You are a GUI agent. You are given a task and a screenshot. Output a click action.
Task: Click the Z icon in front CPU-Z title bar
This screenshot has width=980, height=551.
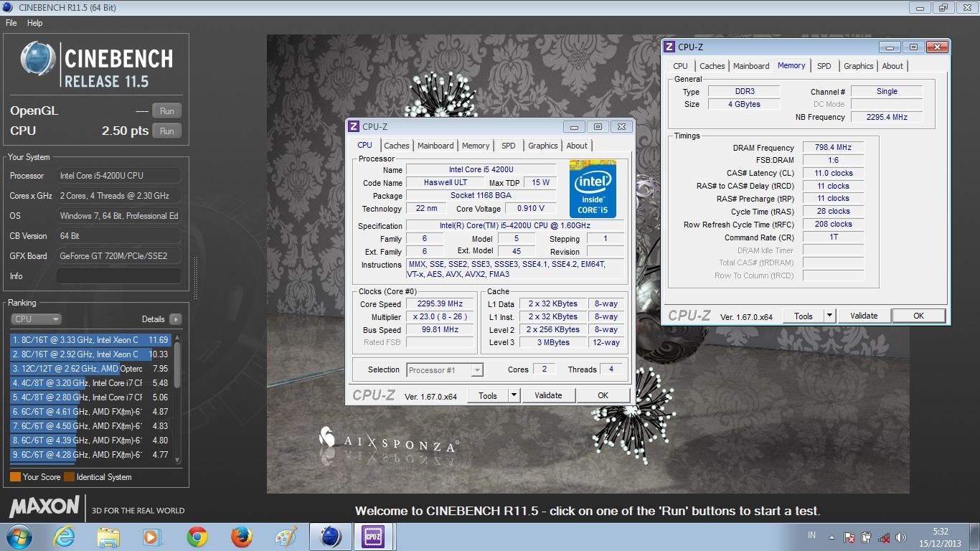[x=353, y=127]
